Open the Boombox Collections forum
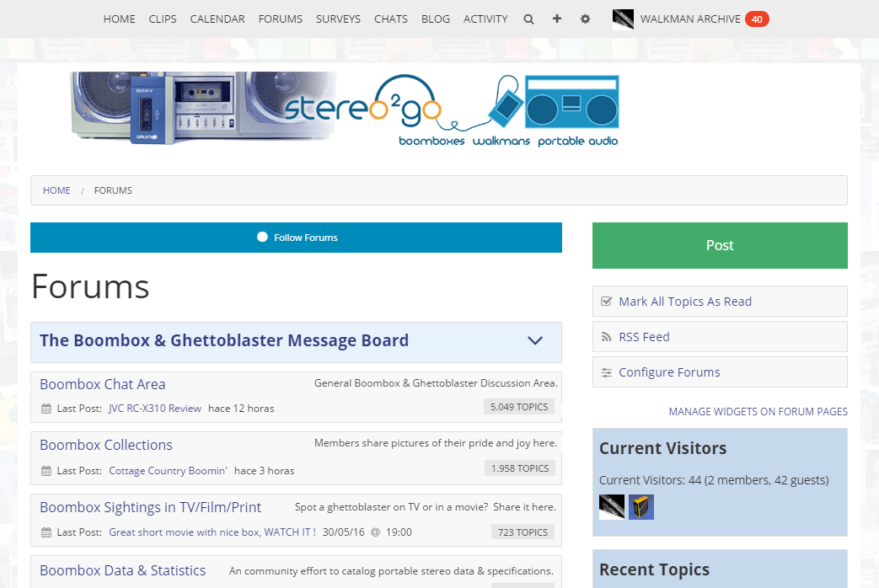This screenshot has height=588, width=879. point(106,445)
